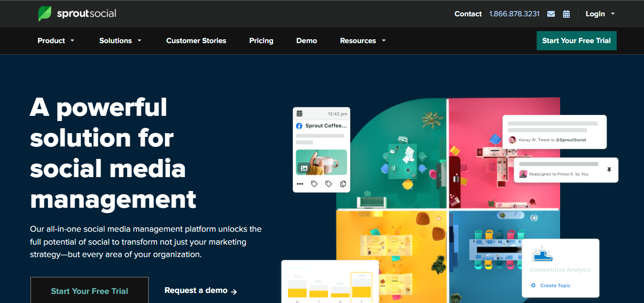
Task: Click the pin icon on Reassigned card
Action: pyautogui.click(x=609, y=170)
